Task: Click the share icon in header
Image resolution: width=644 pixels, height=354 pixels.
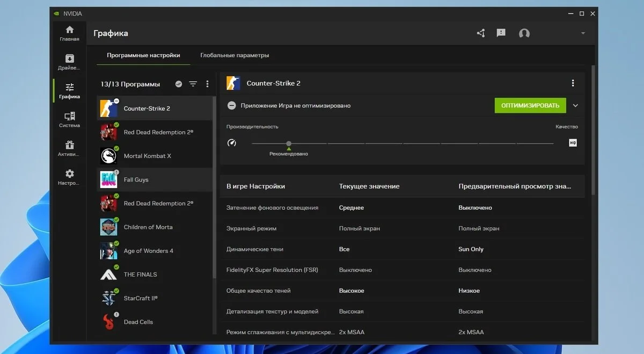Action: 481,33
